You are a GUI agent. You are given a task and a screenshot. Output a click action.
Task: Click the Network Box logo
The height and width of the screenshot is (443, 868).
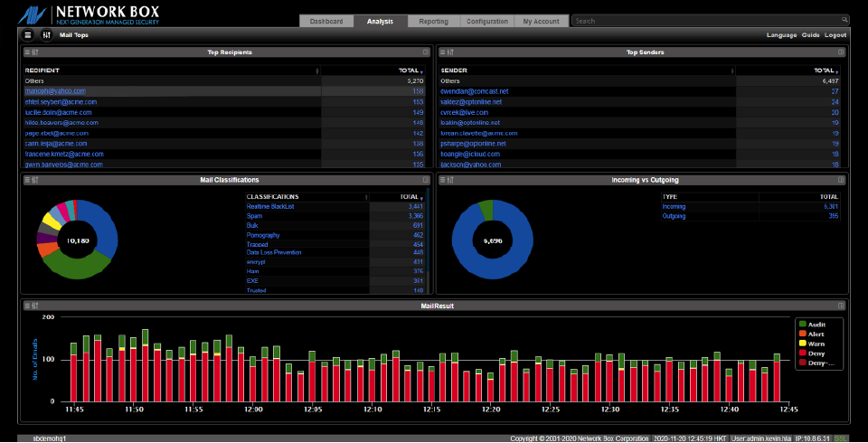[x=89, y=15]
